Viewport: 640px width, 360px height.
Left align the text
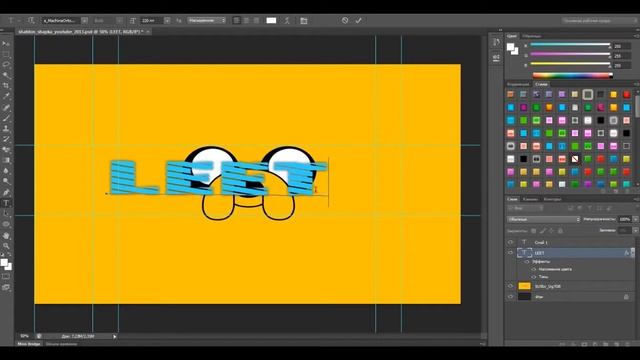coord(236,20)
